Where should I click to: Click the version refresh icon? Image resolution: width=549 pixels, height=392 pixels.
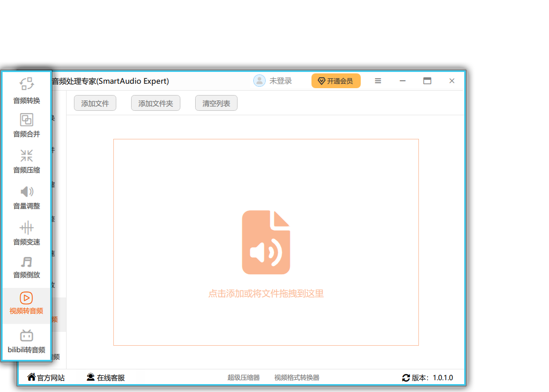pyautogui.click(x=406, y=378)
